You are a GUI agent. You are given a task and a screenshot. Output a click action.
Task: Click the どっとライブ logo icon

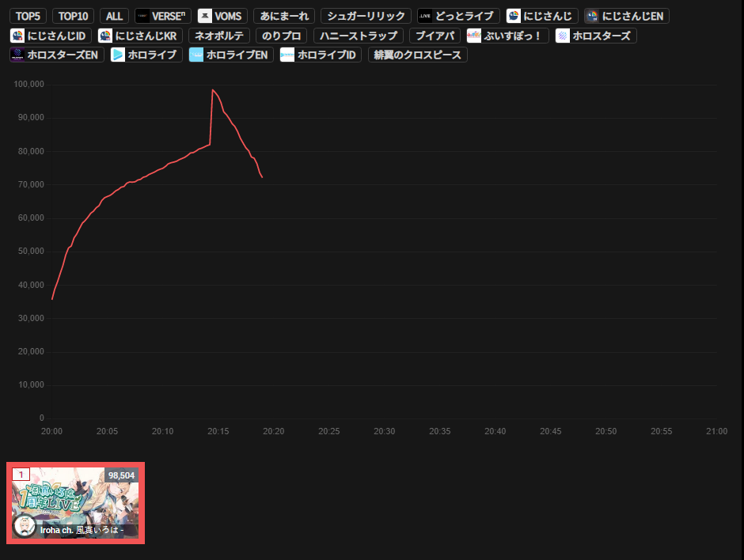tap(425, 16)
